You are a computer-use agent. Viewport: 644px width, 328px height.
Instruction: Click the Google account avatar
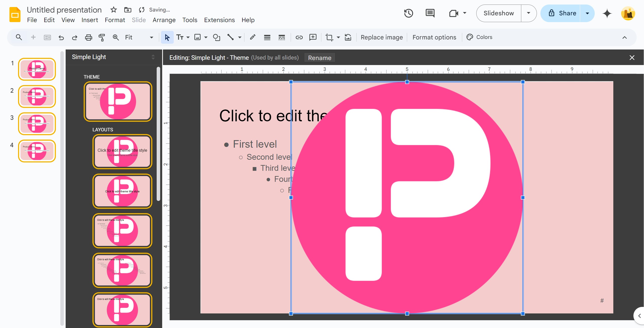point(628,13)
